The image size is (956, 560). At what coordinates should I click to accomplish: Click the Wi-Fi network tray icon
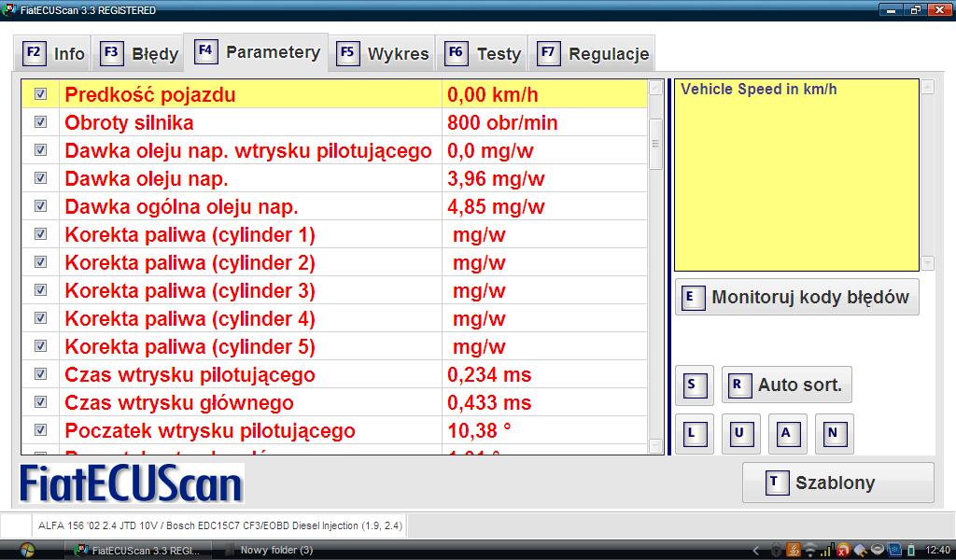coord(809,550)
